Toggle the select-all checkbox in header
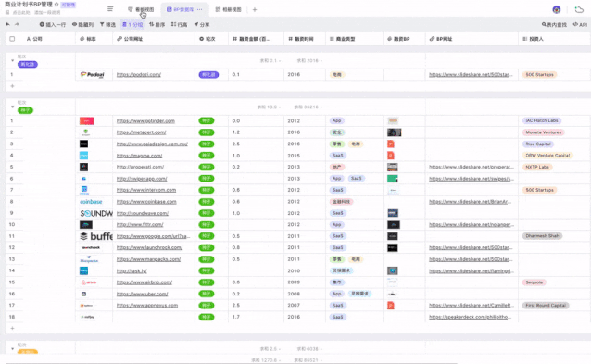Screen dimensions: 591x364 click(x=12, y=39)
